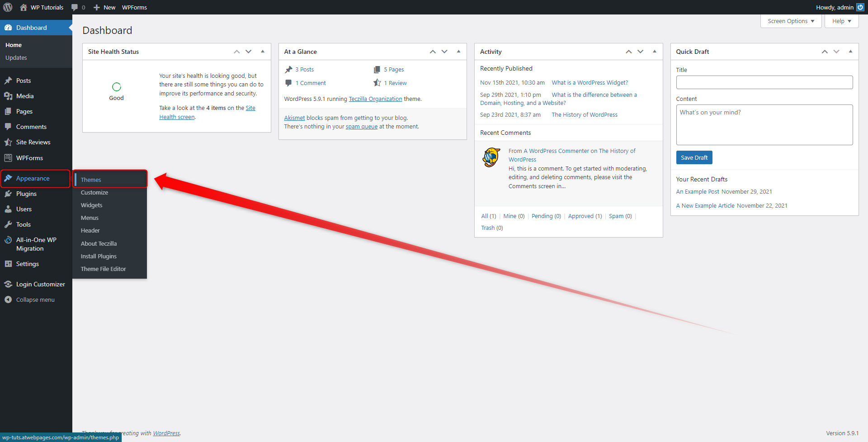Click the Pages icon in sidebar
868x442 pixels.
(x=8, y=111)
